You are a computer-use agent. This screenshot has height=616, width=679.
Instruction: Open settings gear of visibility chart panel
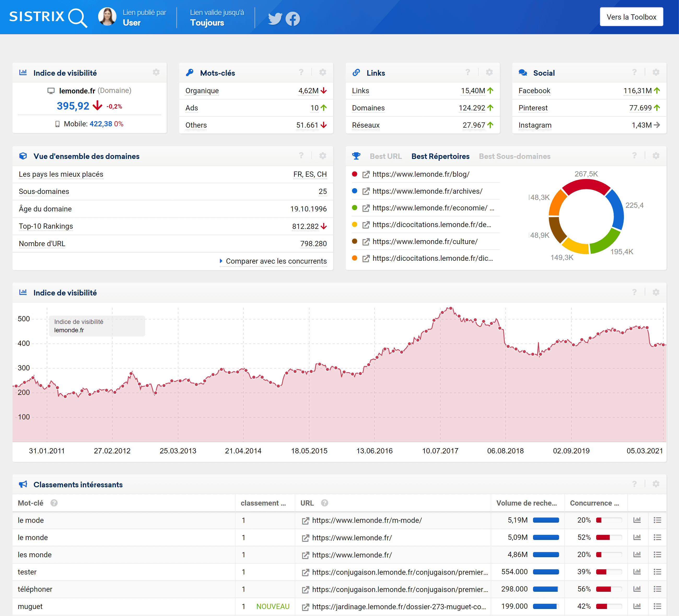click(x=656, y=292)
